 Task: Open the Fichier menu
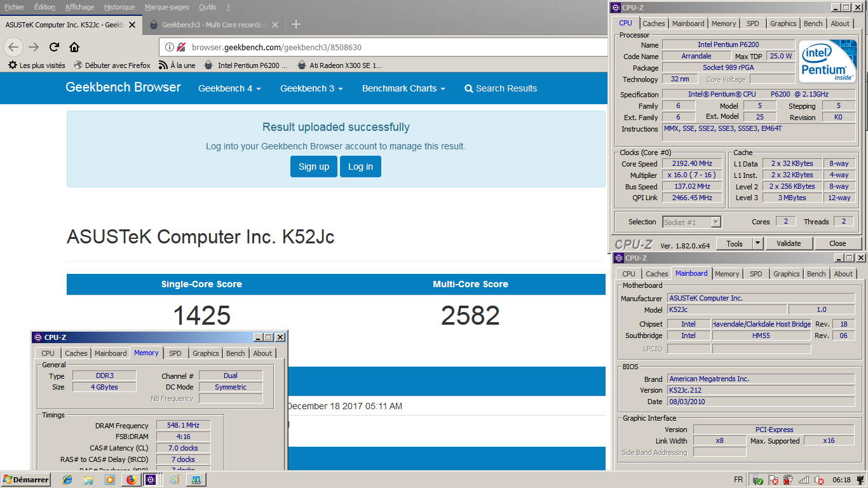pyautogui.click(x=14, y=7)
